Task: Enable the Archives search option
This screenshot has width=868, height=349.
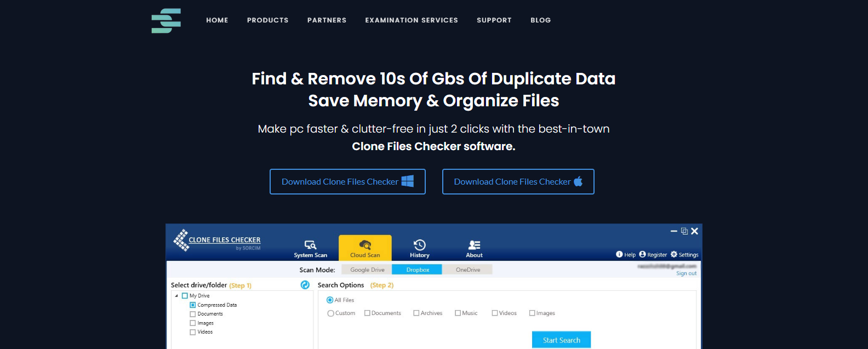Action: pos(416,313)
